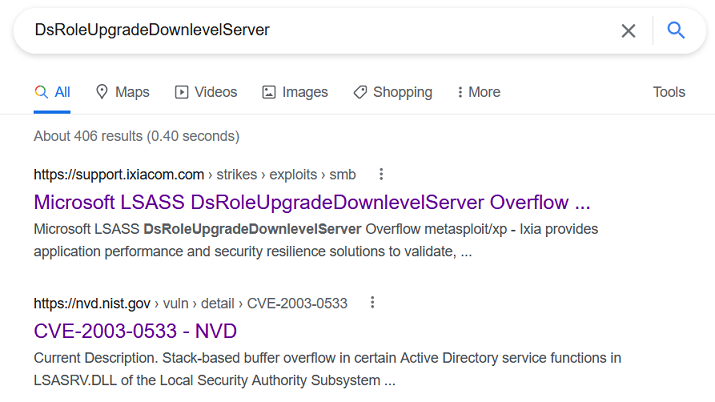
Task: Click the Maps pin icon
Action: pyautogui.click(x=102, y=92)
